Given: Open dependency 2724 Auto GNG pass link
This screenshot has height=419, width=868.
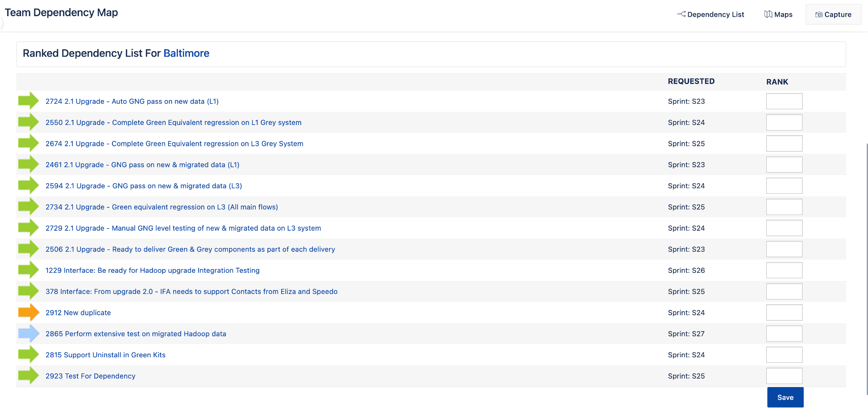Looking at the screenshot, I should coord(132,101).
